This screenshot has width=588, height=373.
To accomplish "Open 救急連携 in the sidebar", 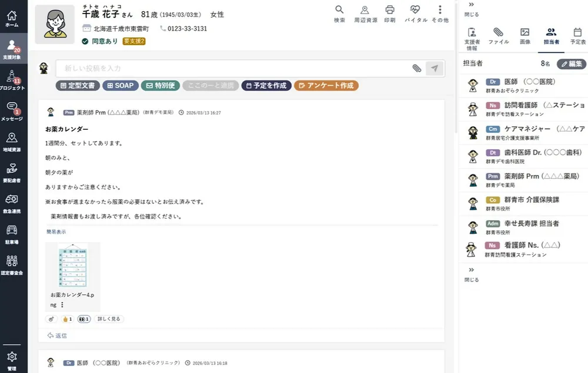I will pyautogui.click(x=12, y=203).
